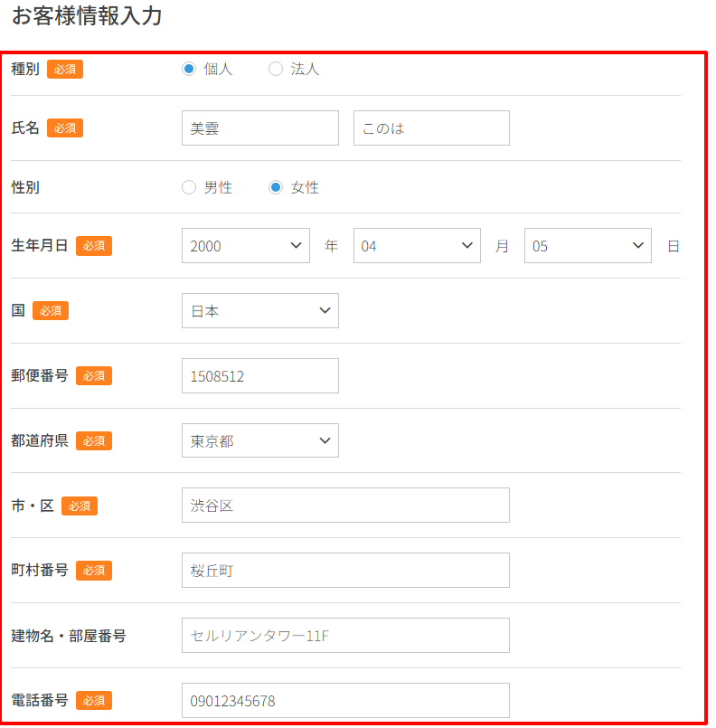This screenshot has height=728, width=716.
Task: Click the 町村番号 label
Action: click(40, 570)
